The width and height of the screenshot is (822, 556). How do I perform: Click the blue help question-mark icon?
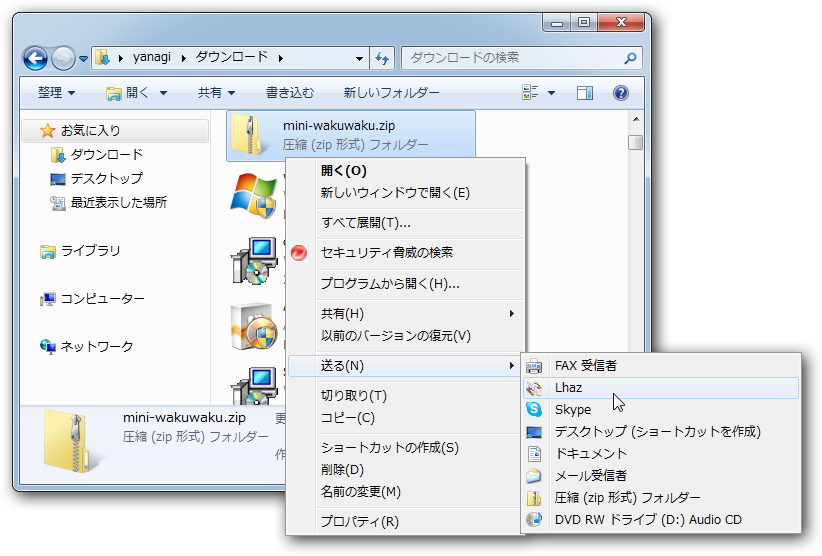coord(621,93)
